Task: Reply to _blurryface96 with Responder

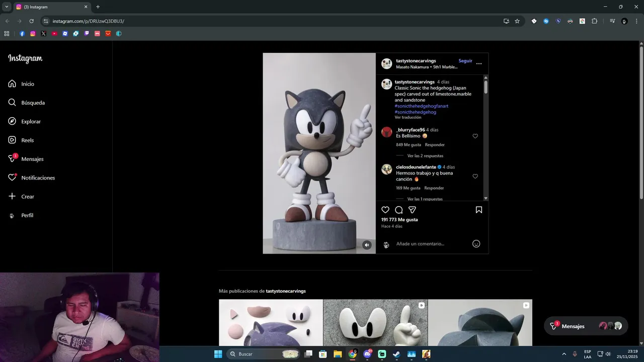Action: coord(435,145)
